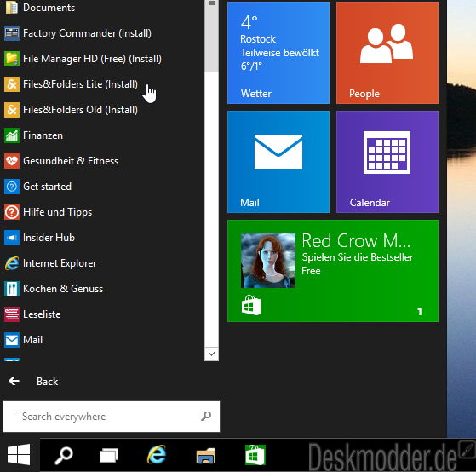Open the Red Crow Store promotion tile

(x=333, y=271)
